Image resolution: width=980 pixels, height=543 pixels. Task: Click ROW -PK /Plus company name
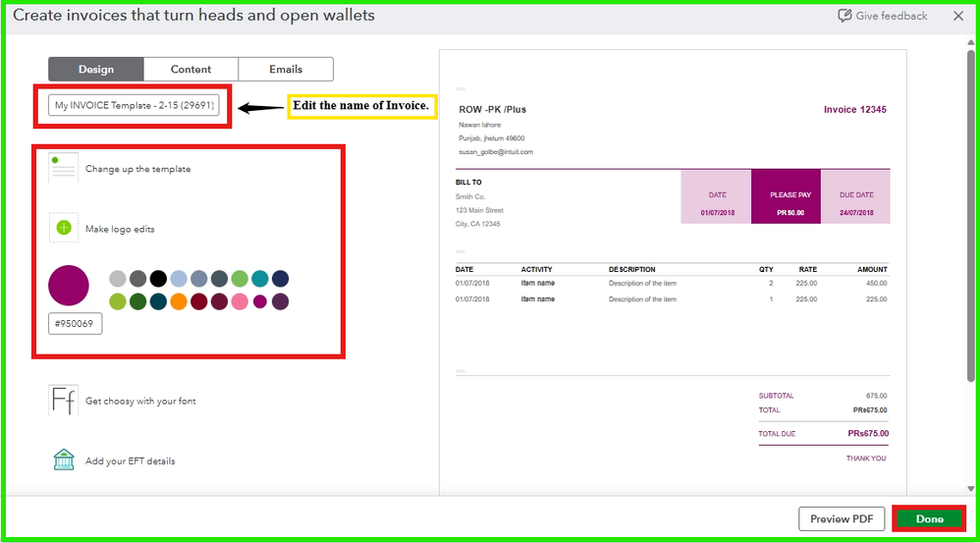[493, 109]
